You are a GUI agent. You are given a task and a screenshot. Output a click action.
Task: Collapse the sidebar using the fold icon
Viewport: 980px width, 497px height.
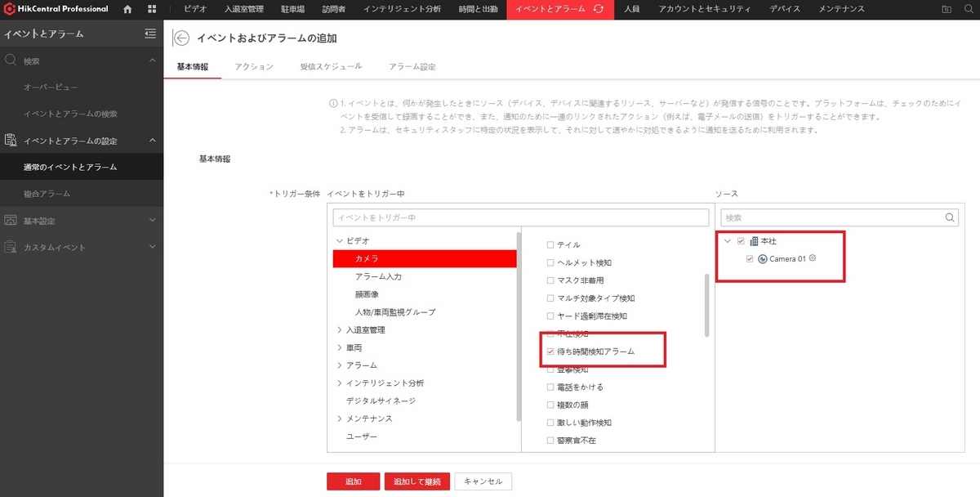[149, 34]
